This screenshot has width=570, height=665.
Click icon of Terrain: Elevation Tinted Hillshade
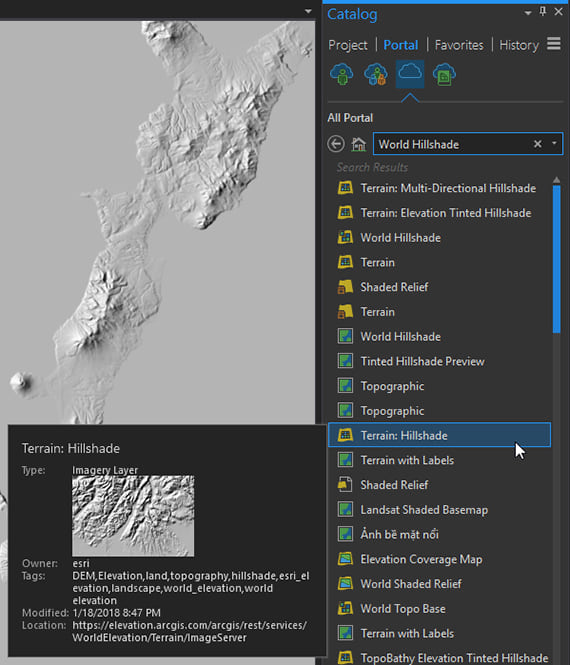pos(345,212)
